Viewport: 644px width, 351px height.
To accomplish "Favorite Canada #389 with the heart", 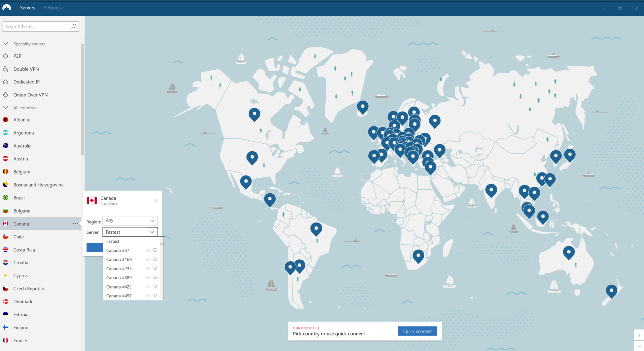I will tap(155, 277).
